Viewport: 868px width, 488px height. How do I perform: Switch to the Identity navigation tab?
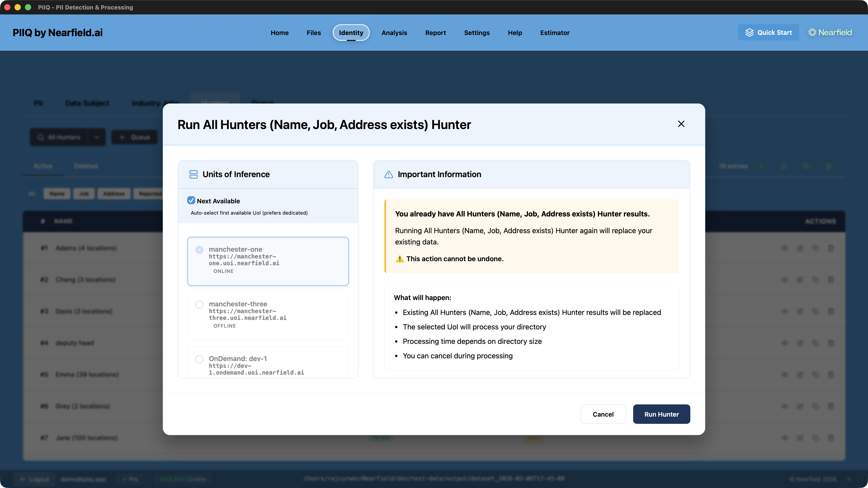tap(351, 33)
